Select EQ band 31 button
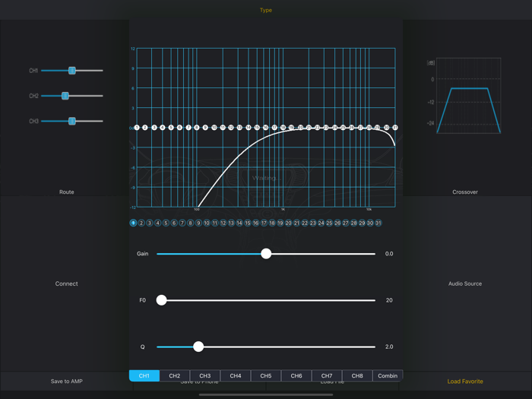Screen dimensions: 532x399 tap(378, 223)
